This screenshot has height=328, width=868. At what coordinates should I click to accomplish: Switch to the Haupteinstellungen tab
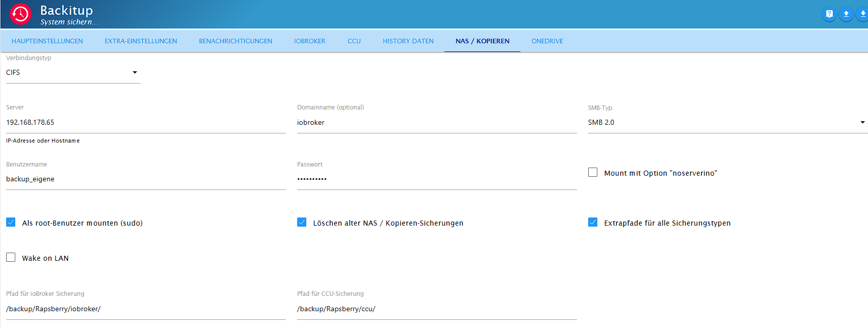pos(47,41)
